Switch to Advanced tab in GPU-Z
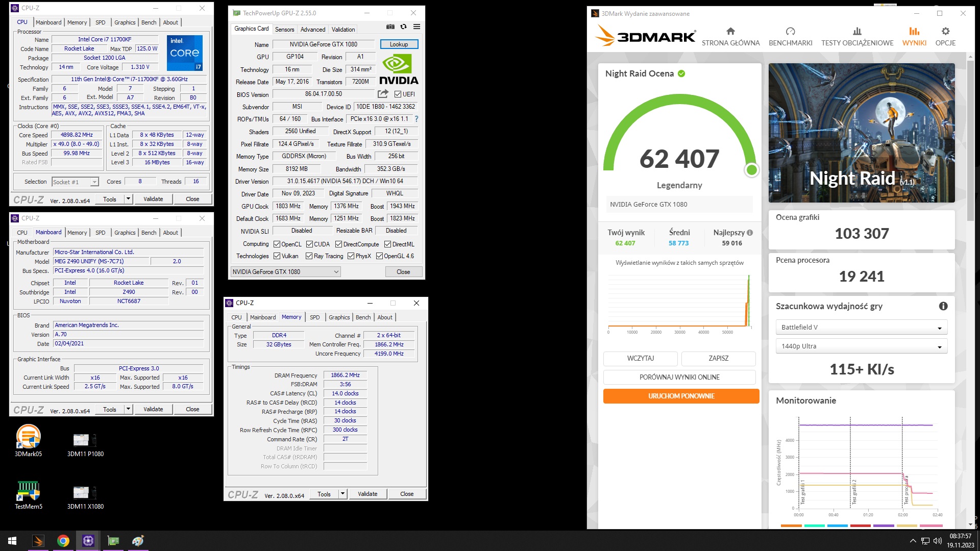Viewport: 980px width, 551px height. pos(313,30)
